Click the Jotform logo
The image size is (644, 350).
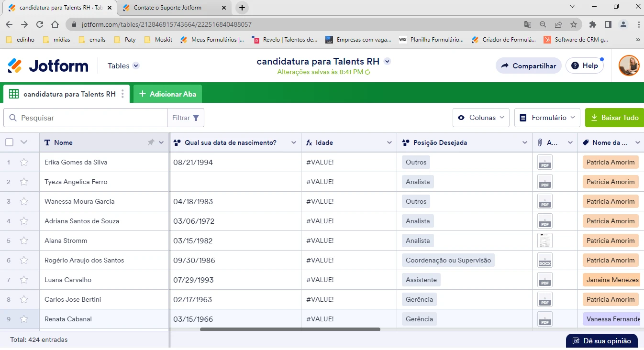tap(47, 66)
